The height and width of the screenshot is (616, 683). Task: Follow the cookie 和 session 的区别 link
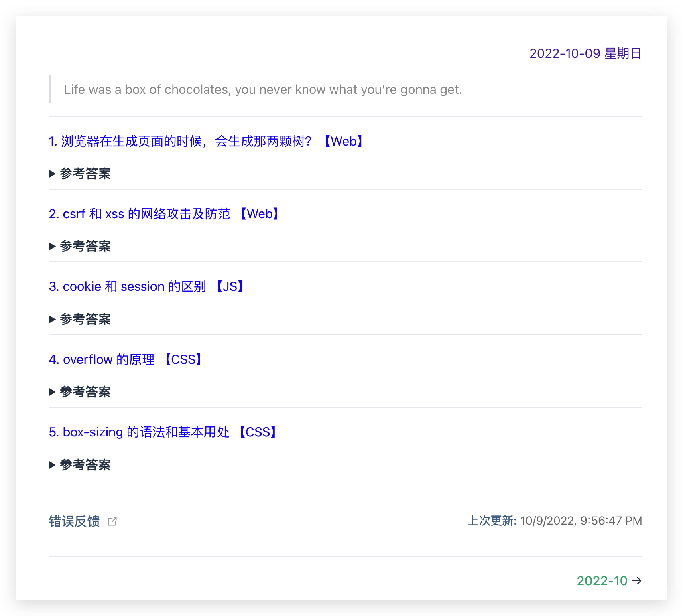coord(146,286)
